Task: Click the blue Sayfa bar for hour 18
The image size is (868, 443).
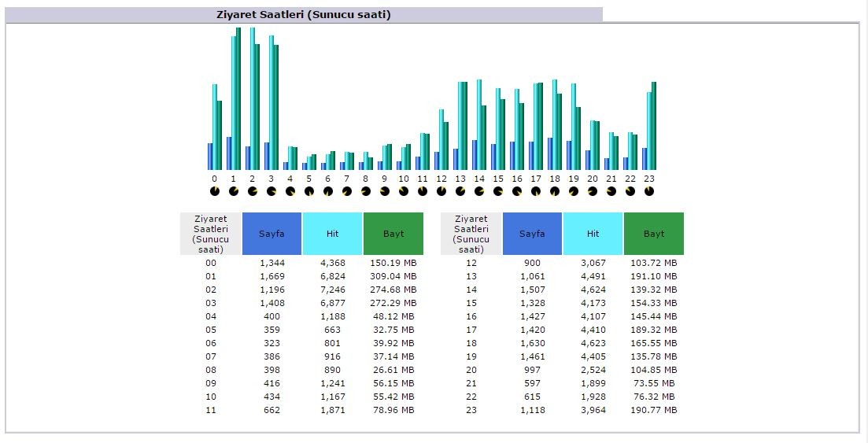Action: click(x=550, y=153)
